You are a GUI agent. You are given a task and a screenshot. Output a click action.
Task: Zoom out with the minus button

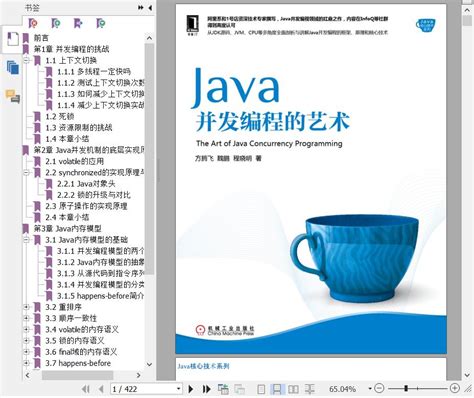tap(379, 388)
